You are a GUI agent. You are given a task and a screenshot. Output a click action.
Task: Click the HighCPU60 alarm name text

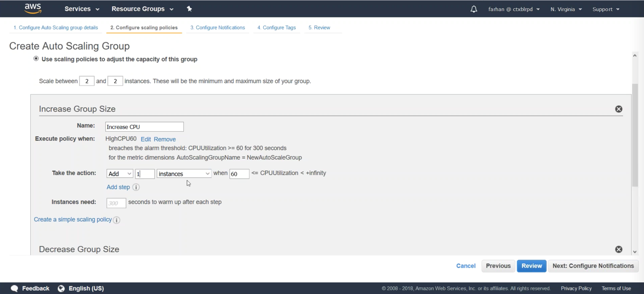coord(121,139)
